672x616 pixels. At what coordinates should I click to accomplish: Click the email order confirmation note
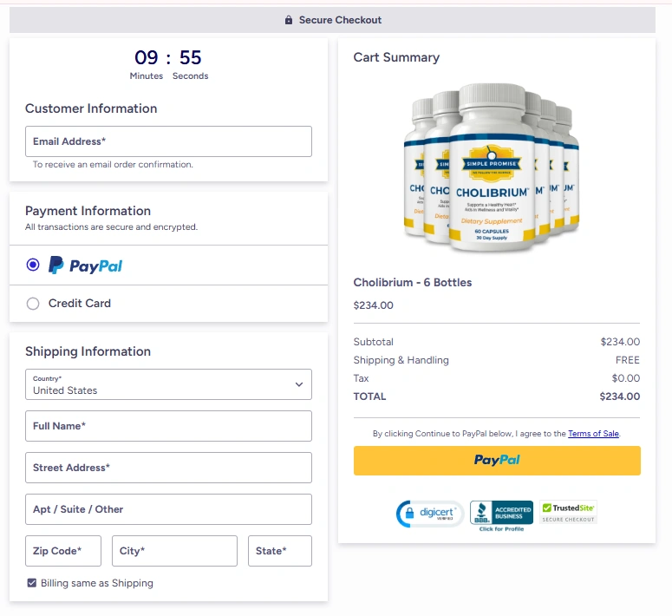point(113,164)
